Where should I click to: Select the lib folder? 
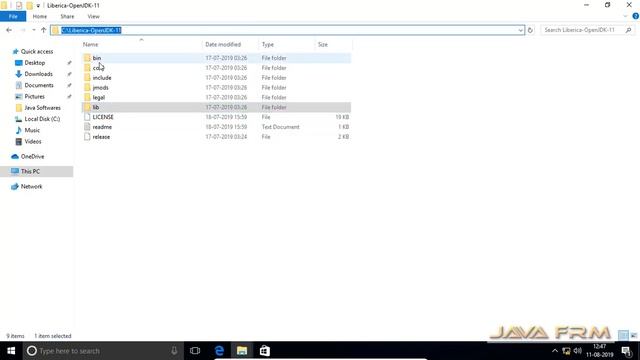[x=216, y=107]
